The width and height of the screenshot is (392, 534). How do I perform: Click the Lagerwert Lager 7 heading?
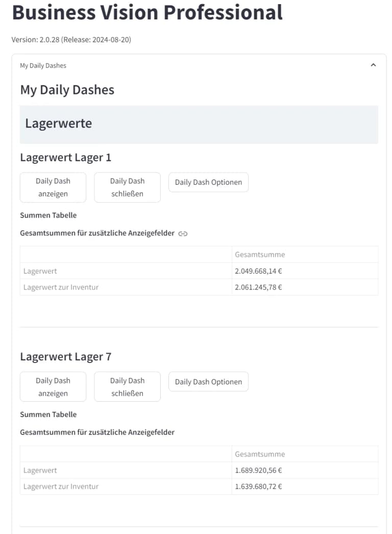(x=65, y=356)
